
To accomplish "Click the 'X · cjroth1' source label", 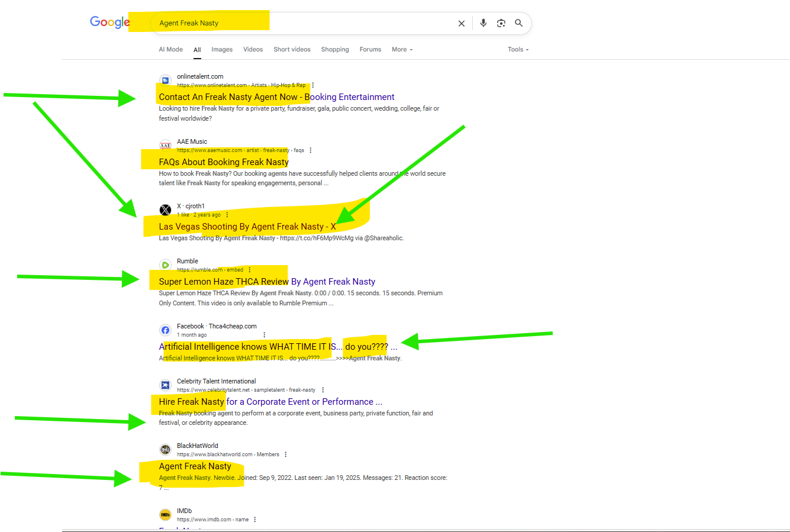I will pyautogui.click(x=191, y=206).
